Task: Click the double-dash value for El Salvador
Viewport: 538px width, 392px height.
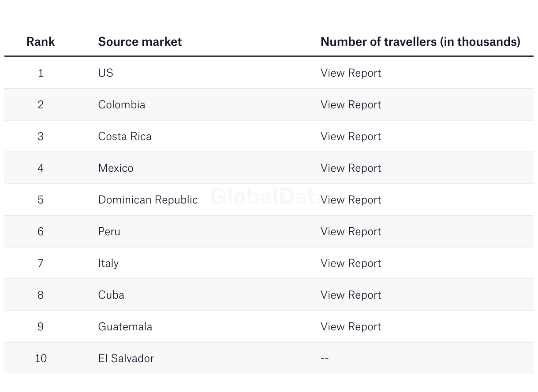Action: (x=325, y=358)
